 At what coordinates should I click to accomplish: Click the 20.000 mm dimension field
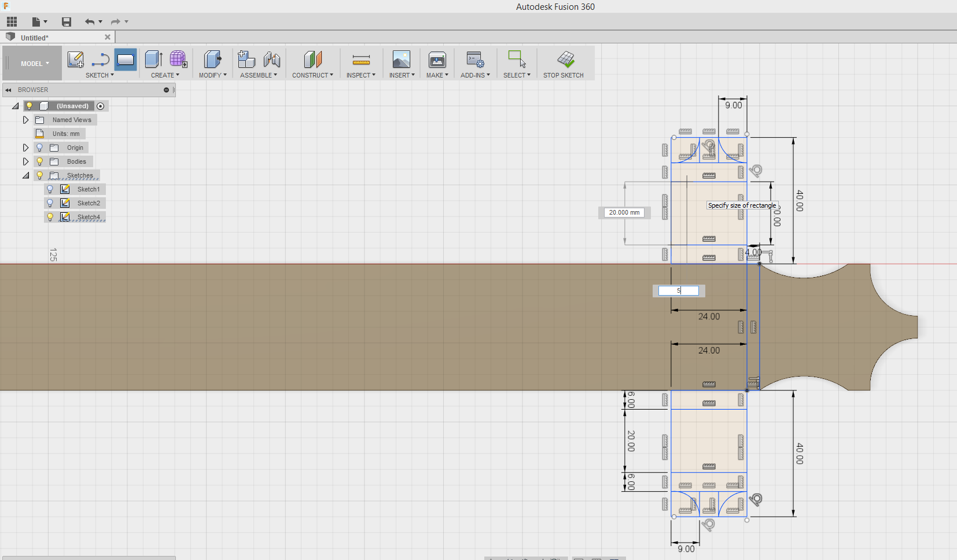click(x=624, y=212)
